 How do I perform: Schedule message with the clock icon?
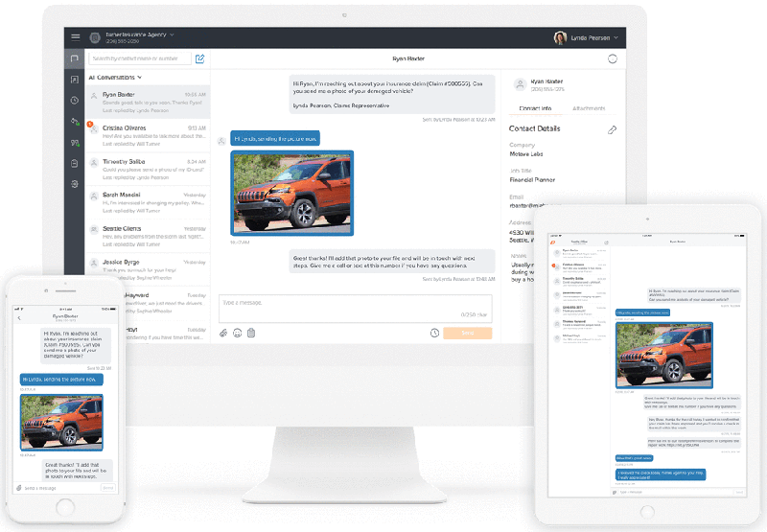point(434,333)
